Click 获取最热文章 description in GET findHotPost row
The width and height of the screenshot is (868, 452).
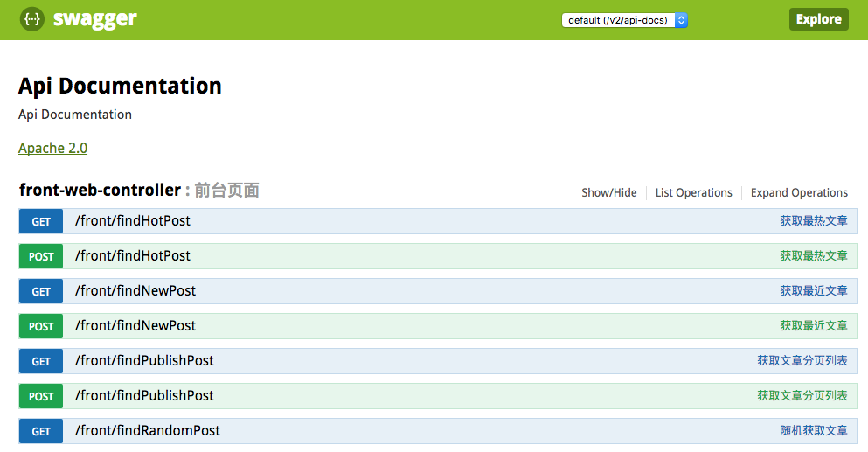coord(814,221)
